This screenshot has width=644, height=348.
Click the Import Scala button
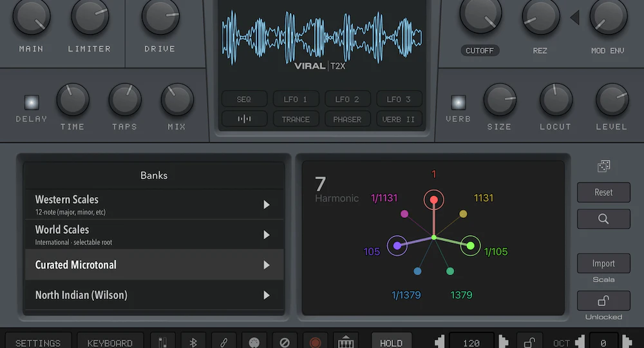point(603,264)
